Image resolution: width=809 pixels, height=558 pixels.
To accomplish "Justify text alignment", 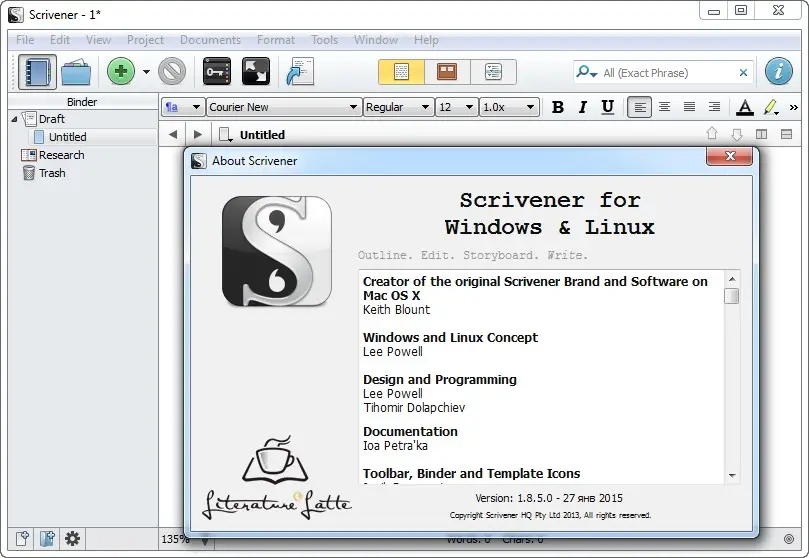I will click(689, 107).
